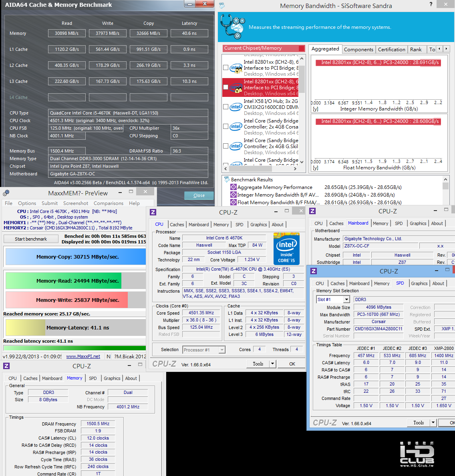Click the Aggregate Memory Performance result icon
The image size is (455, 476).
pos(233,187)
